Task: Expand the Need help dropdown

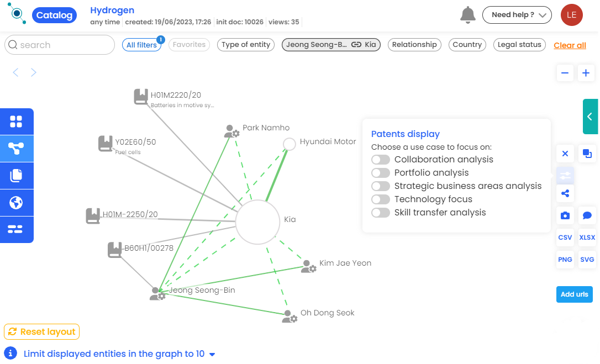Action: point(517,15)
